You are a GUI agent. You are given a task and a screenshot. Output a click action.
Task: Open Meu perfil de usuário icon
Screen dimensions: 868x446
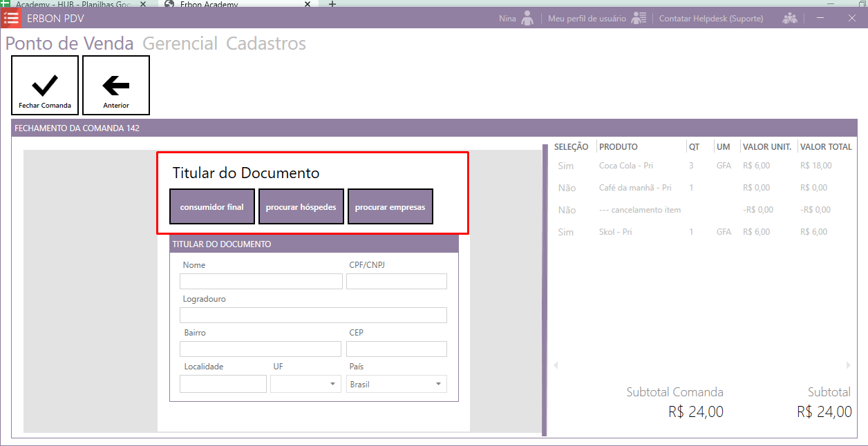[x=639, y=19]
